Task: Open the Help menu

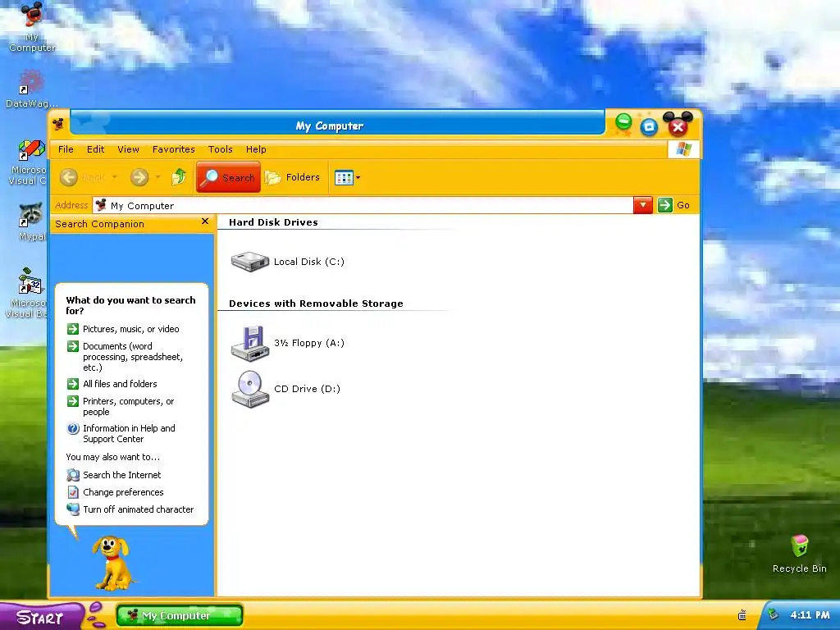Action: coord(256,149)
